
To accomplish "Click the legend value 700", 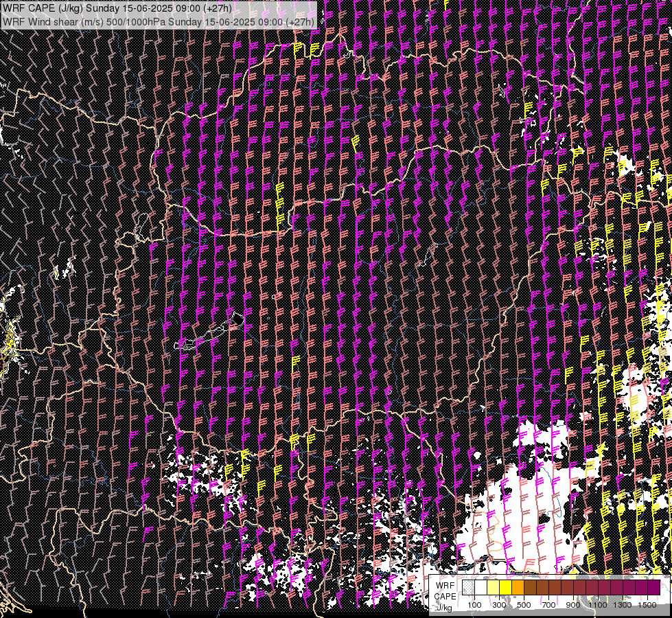I will click(548, 605).
